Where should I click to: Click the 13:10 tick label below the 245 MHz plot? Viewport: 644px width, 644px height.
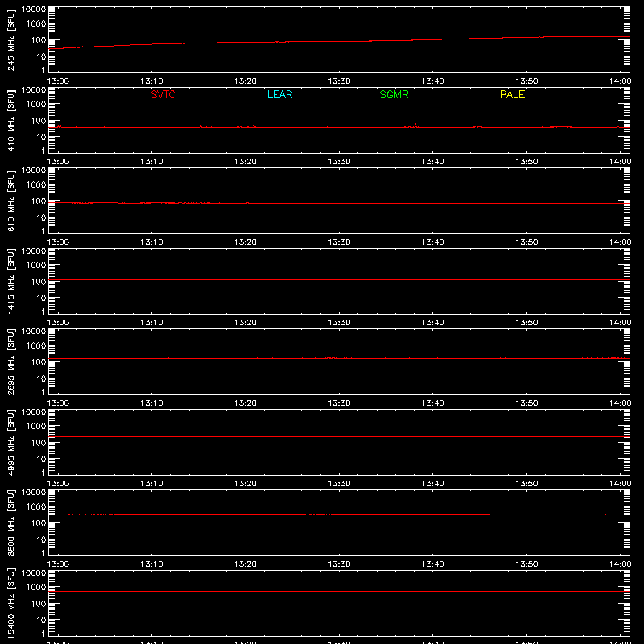point(151,81)
